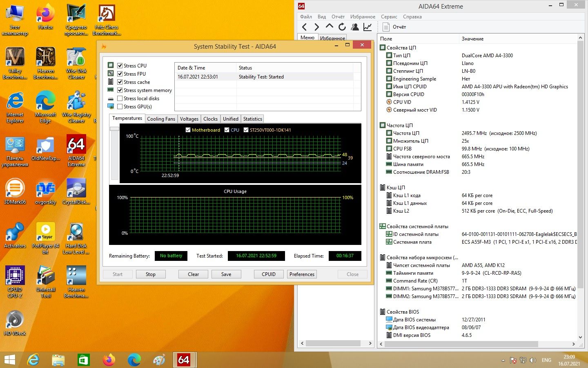Toggle Stress cache checkbox
The image size is (588, 368).
coord(120,82)
